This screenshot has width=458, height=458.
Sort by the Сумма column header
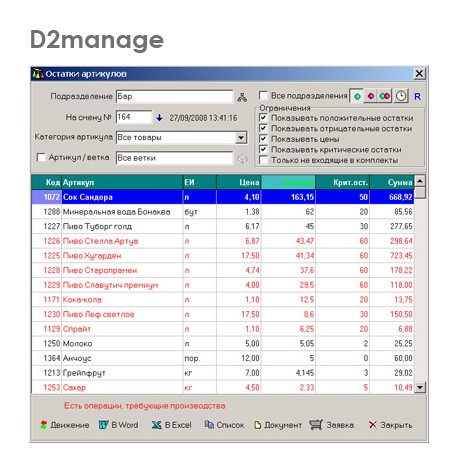(392, 182)
